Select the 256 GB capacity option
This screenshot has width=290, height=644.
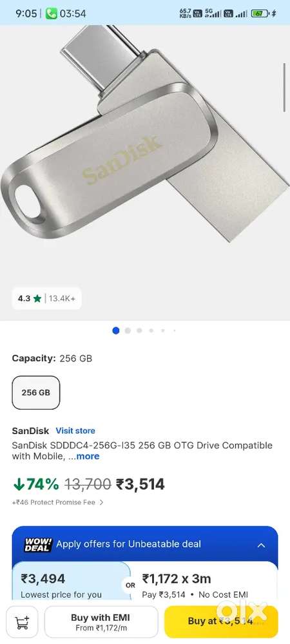[x=35, y=393]
